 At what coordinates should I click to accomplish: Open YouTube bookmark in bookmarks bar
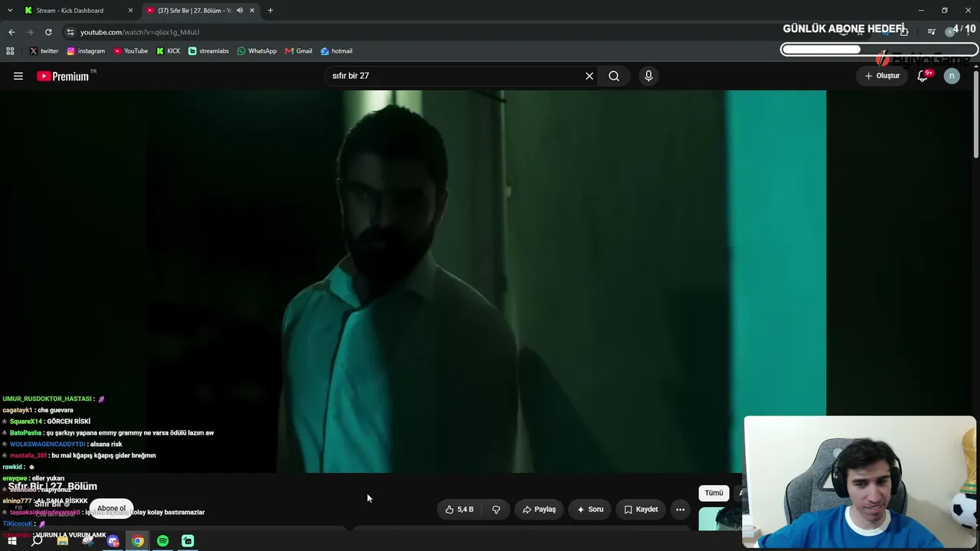[x=131, y=51]
